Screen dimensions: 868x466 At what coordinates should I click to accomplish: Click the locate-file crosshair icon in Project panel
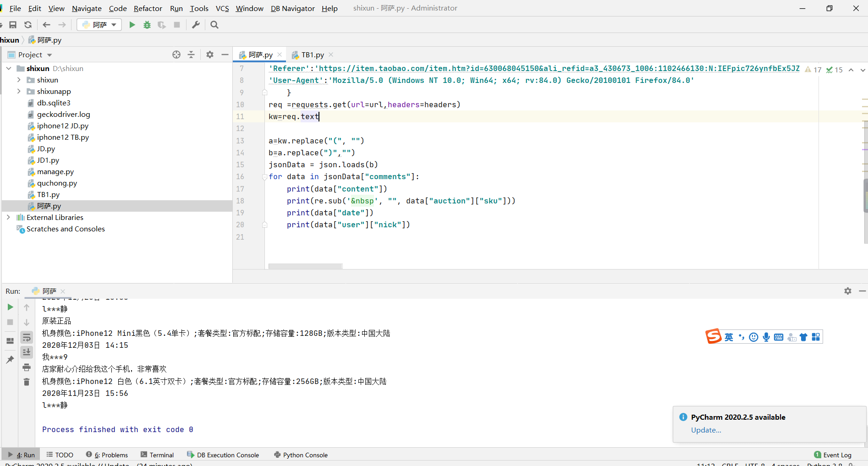176,55
